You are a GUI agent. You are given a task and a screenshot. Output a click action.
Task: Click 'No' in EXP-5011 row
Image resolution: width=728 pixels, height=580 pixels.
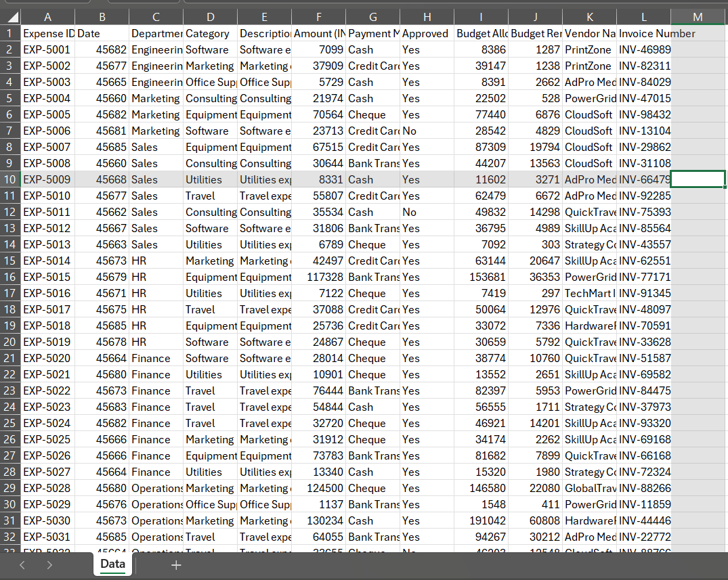(x=427, y=212)
